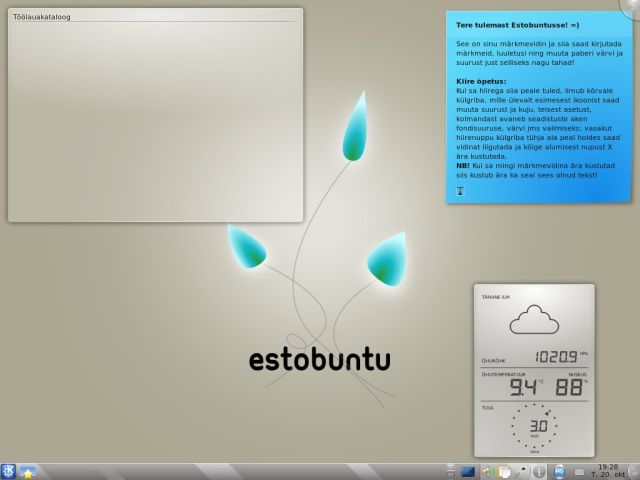The image size is (640, 480).
Task: Click the 9.4 °C temperature reading
Action: pyautogui.click(x=523, y=387)
